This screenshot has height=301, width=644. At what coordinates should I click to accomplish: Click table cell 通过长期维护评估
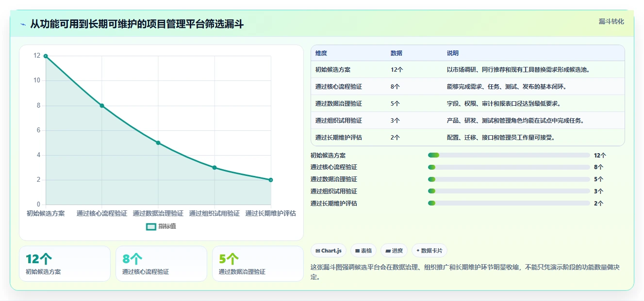(x=339, y=138)
